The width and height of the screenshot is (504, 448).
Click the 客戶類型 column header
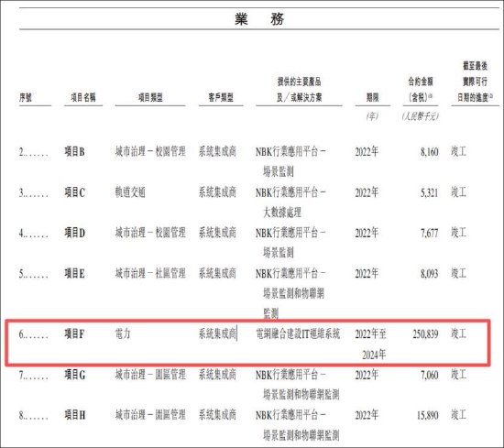[221, 97]
